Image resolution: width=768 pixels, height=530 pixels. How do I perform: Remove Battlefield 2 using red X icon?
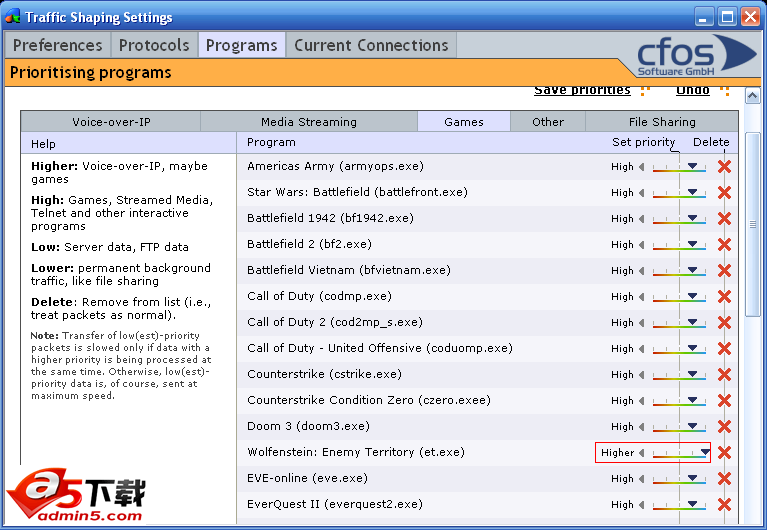click(x=724, y=245)
